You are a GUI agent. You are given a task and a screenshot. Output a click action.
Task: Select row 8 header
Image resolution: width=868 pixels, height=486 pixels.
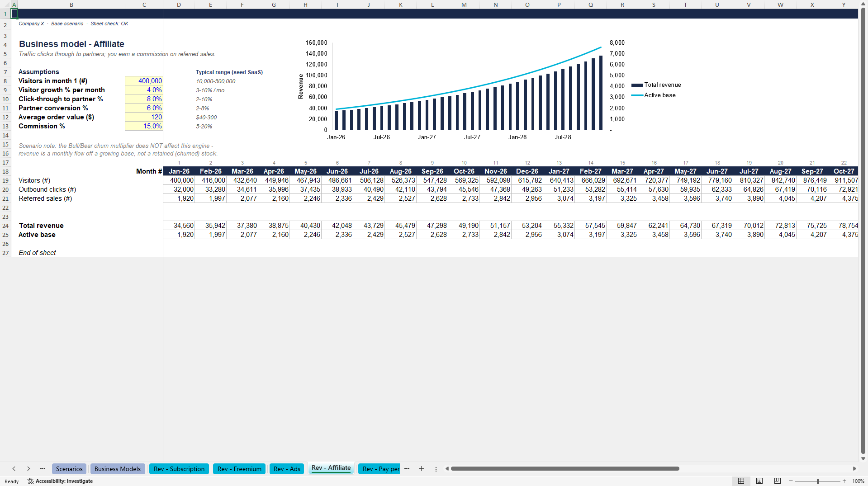tap(5, 81)
